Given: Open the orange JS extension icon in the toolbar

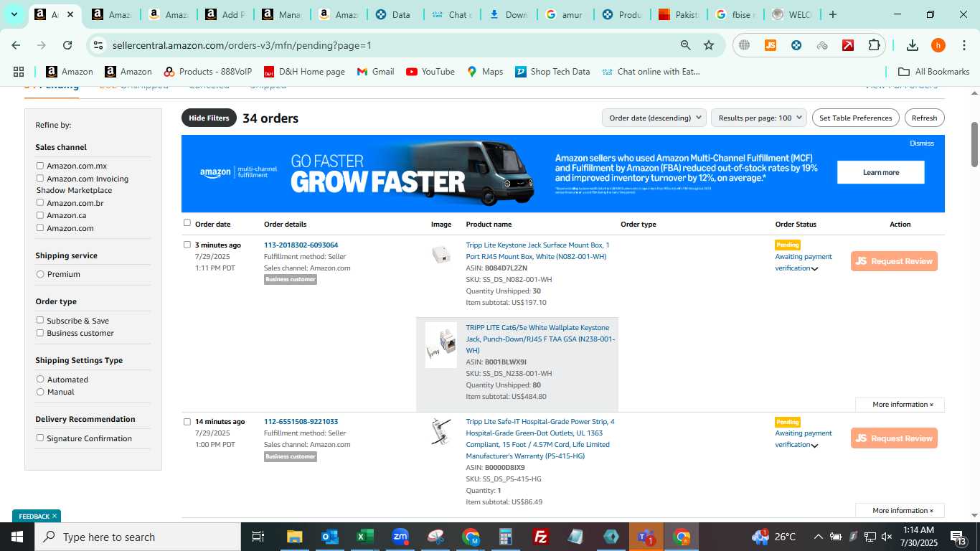Looking at the screenshot, I should coord(771,45).
